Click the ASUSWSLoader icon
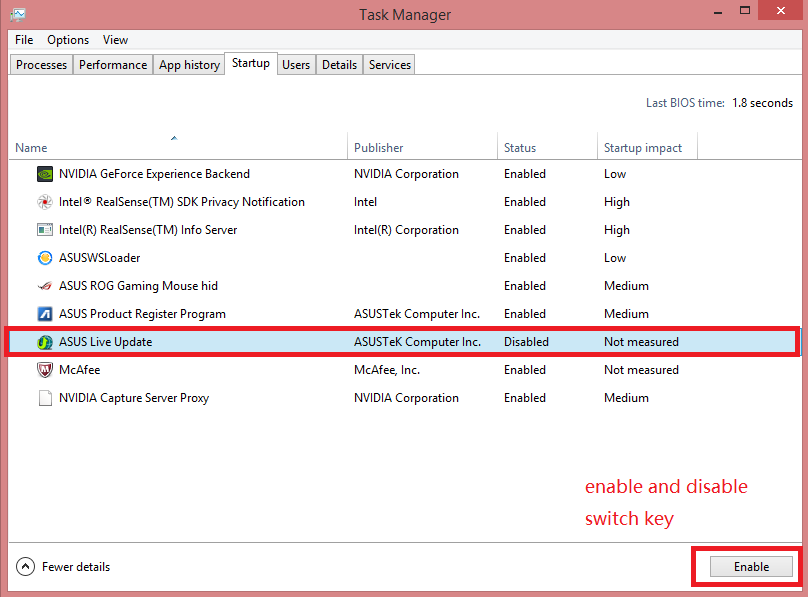The image size is (808, 597). click(45, 258)
